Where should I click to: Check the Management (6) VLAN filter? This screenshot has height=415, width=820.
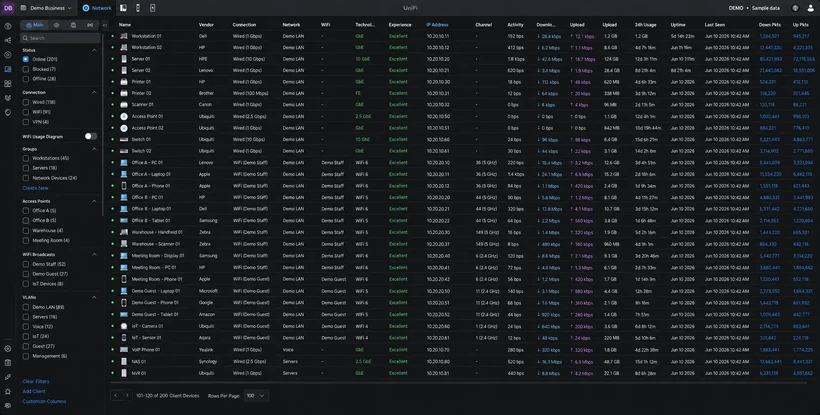point(26,356)
